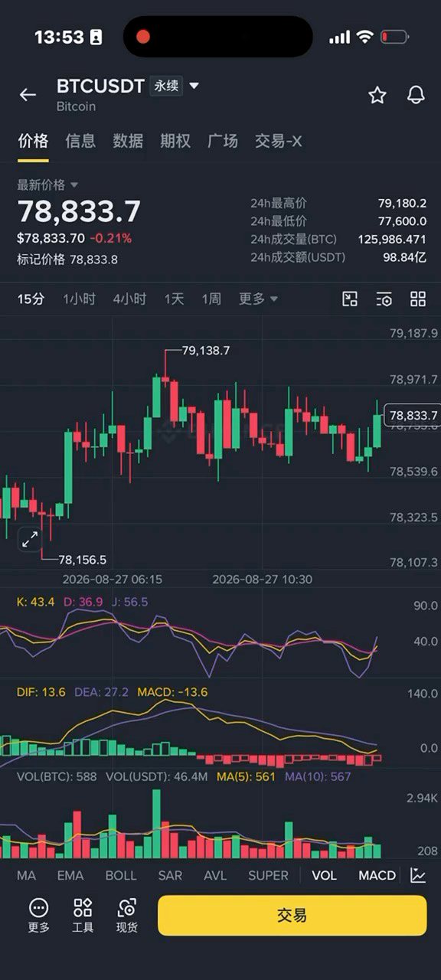Screen dimensions: 441x980
Task: Tap the 79,138.7 high price marker
Action: click(206, 351)
